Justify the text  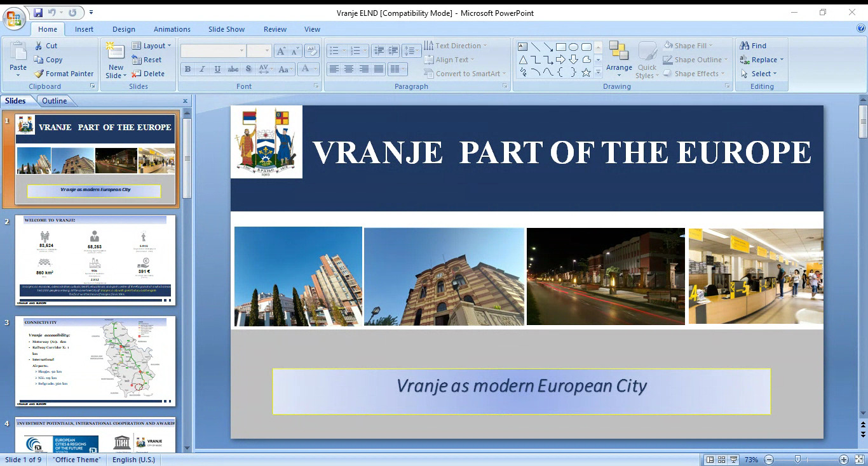click(x=379, y=69)
